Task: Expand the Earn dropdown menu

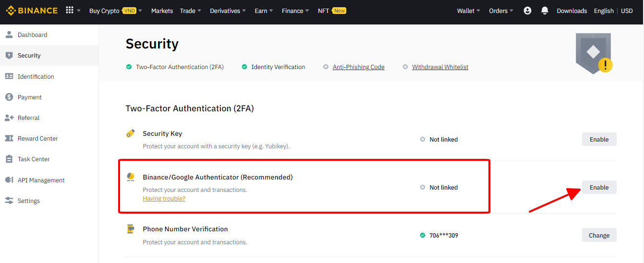Action: point(264,11)
